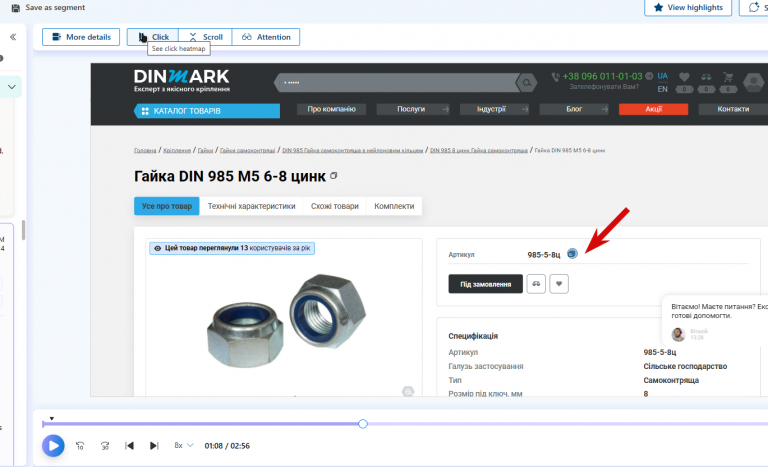Click Гайки breadcrumb link
This screenshot has width=768, height=467.
(x=205, y=150)
